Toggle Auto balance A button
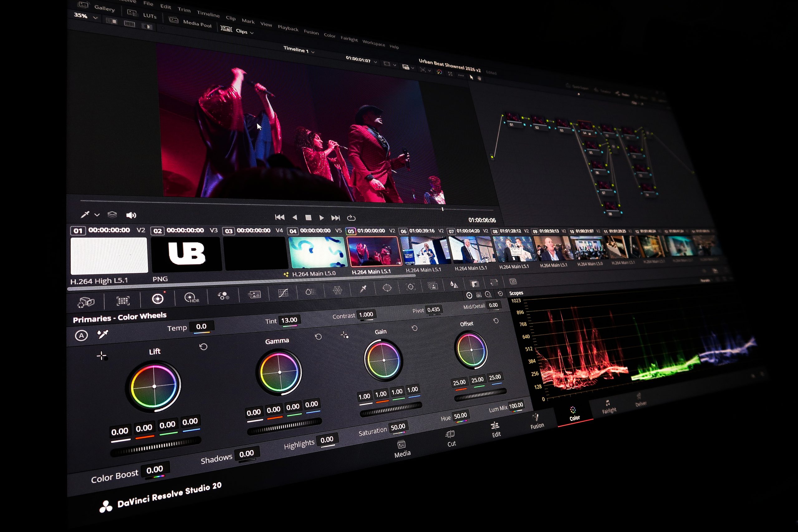798x532 pixels. [x=81, y=336]
